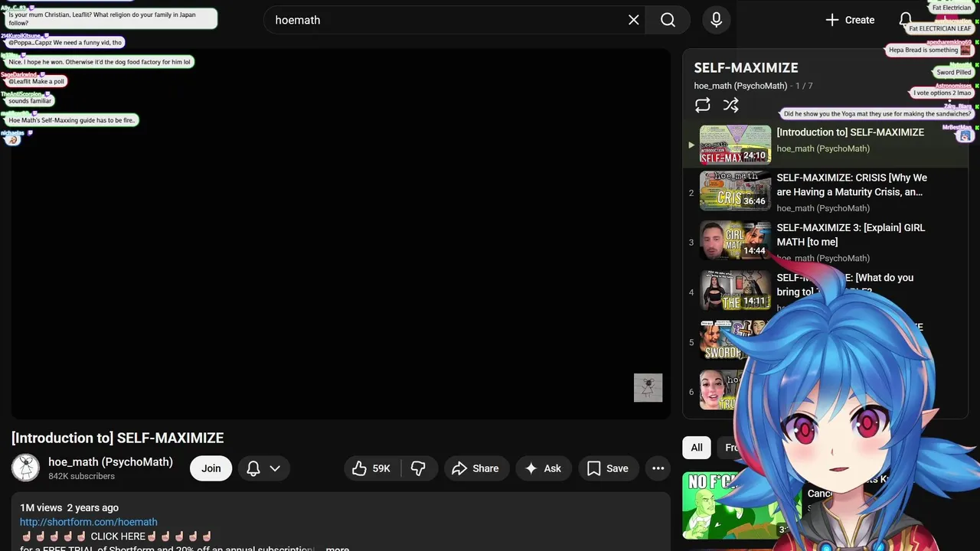Click the black video player area
Image resolution: width=980 pixels, height=551 pixels.
point(341,233)
